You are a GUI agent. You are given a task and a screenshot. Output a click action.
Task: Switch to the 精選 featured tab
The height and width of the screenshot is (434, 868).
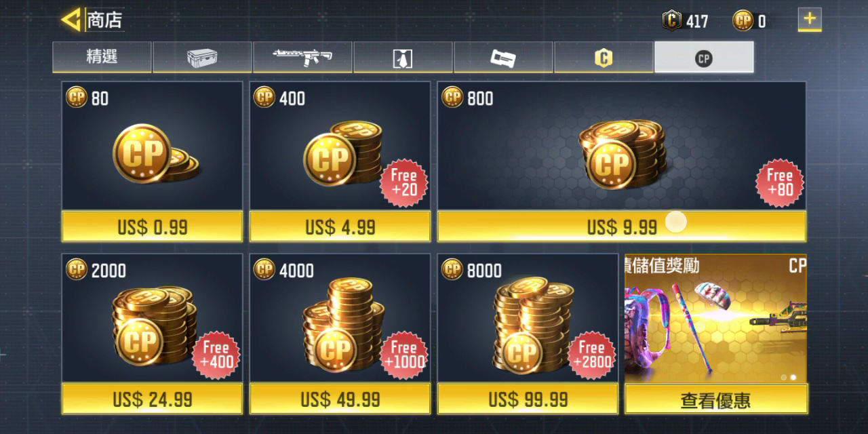coord(102,57)
